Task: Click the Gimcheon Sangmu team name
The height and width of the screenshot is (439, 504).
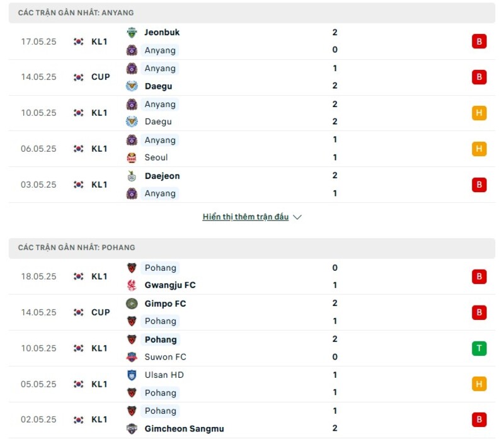Action: [184, 428]
